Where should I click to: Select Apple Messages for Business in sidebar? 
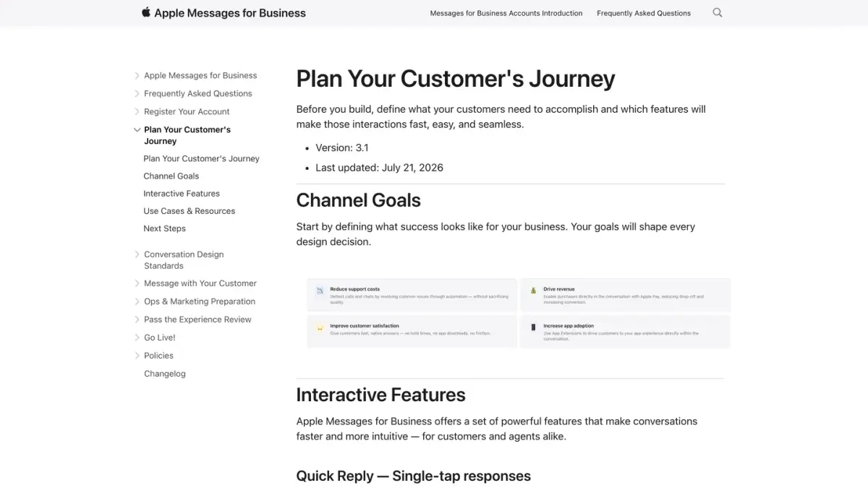pyautogui.click(x=200, y=75)
